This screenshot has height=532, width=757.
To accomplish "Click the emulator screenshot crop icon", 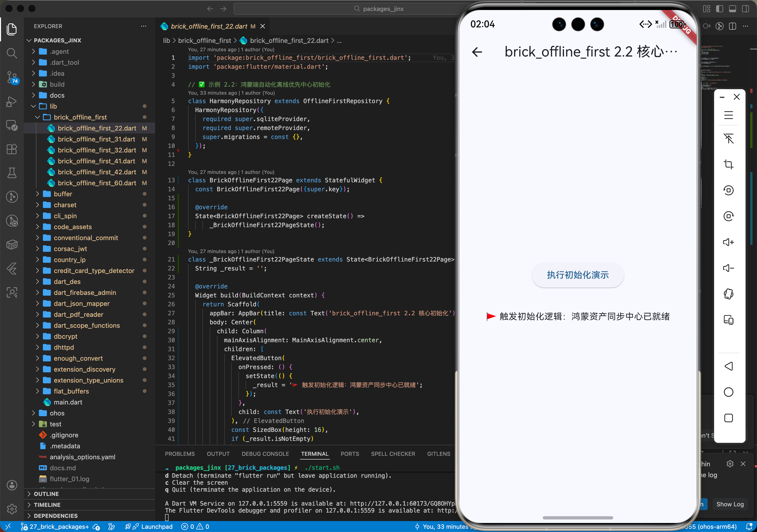I will 728,164.
